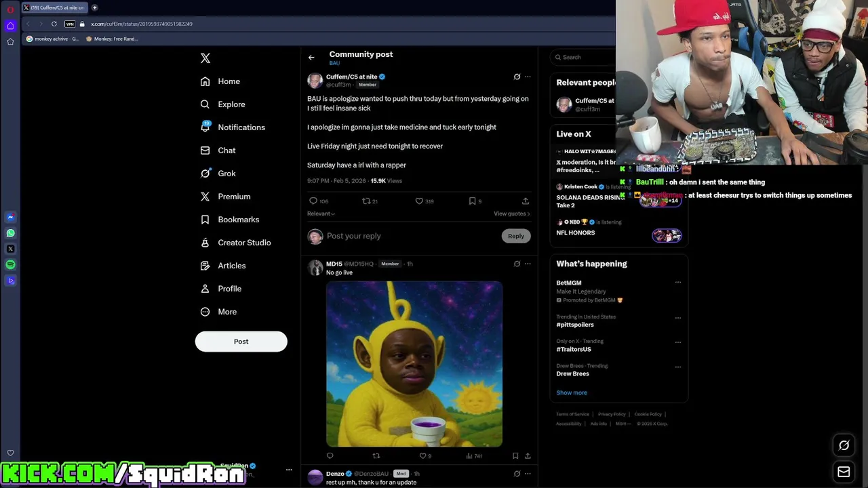View analytics showing 741 on MD15's reply
This screenshot has height=488, width=868.
click(x=474, y=456)
